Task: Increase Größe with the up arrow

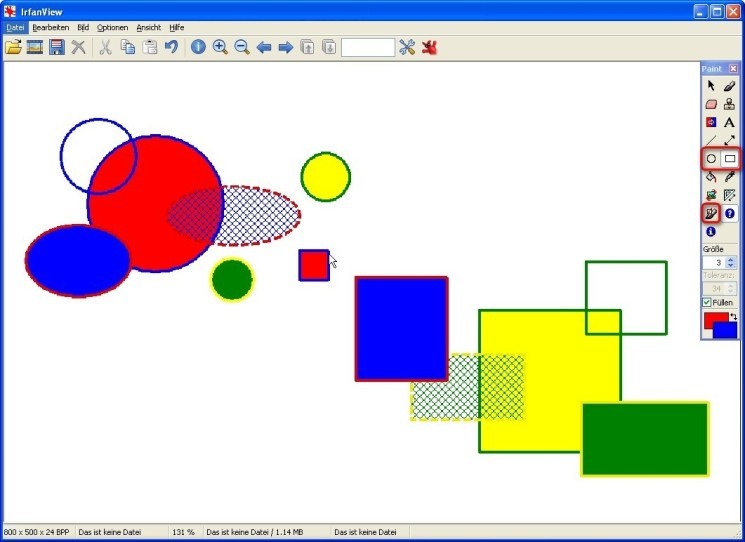Action: [x=731, y=259]
